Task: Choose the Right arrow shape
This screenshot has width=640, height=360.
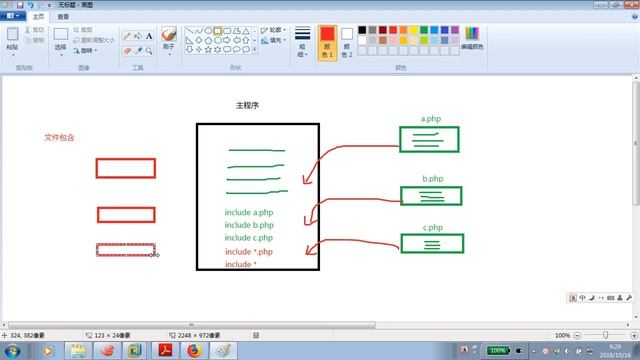Action: point(227,40)
